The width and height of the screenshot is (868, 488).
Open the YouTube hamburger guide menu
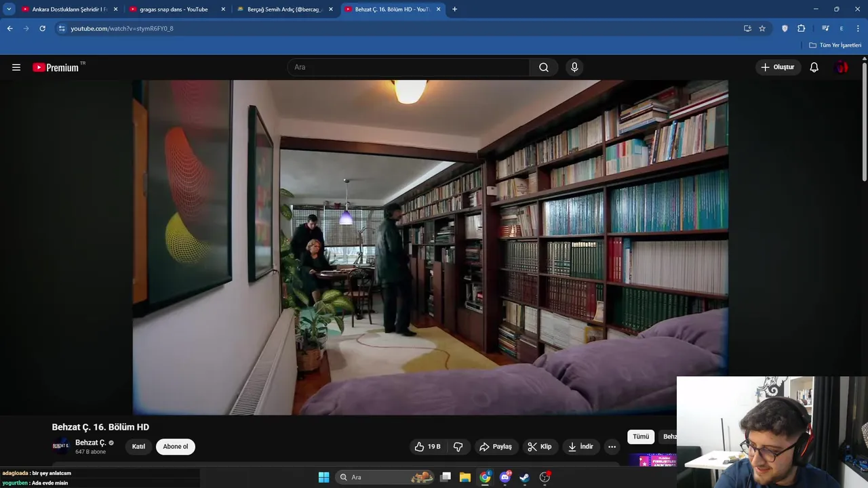coord(16,67)
